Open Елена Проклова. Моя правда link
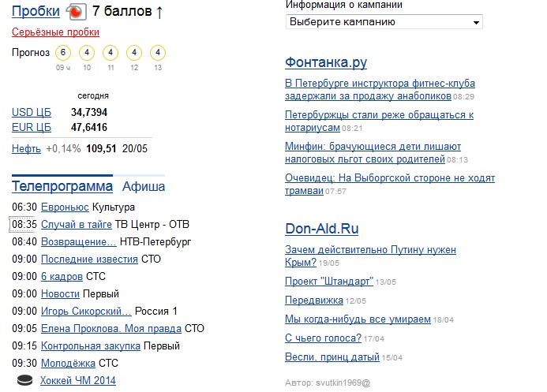547x392 pixels. 111,329
